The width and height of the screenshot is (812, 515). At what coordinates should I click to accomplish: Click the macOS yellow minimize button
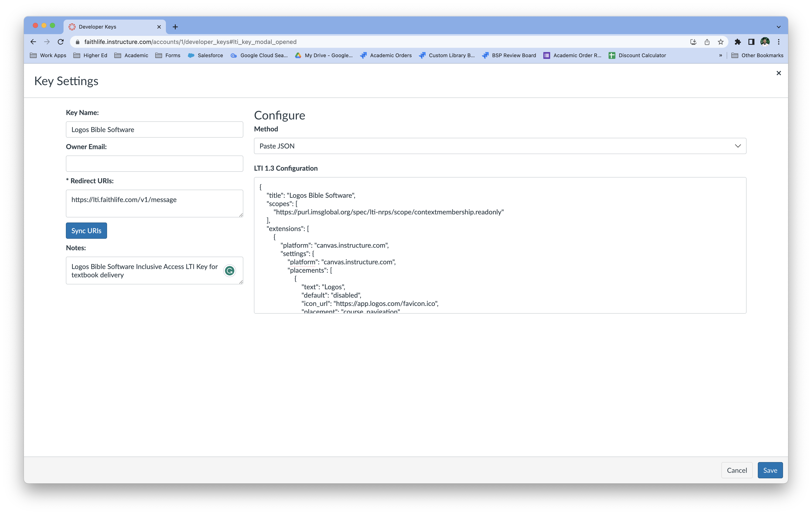click(x=44, y=26)
